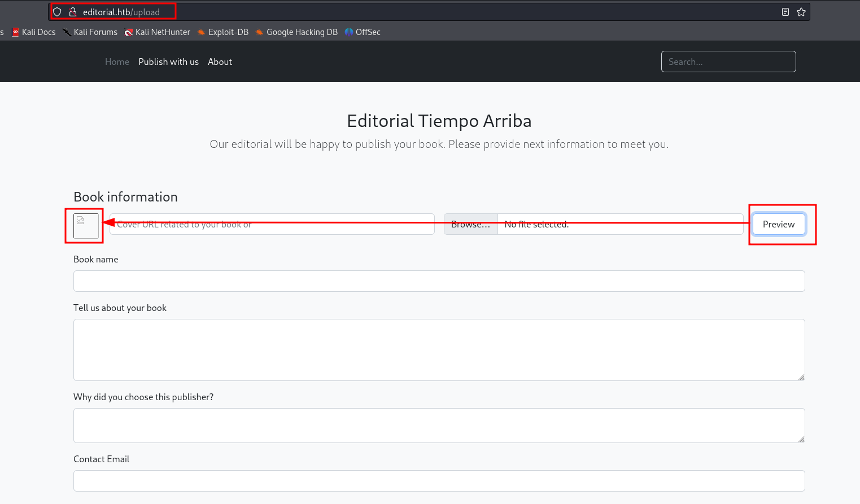Open the OffSec bookmark
The height and width of the screenshot is (504, 860).
click(363, 32)
